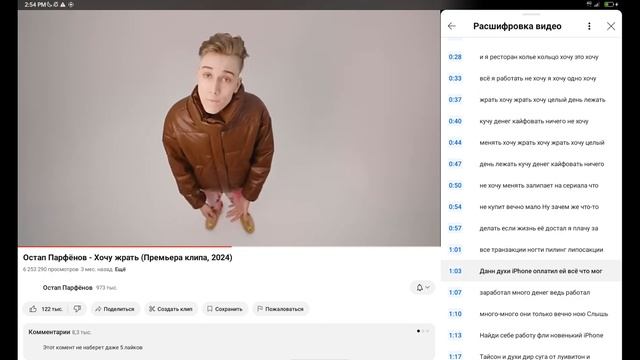Open notification bell dropdown
Image resolution: width=640 pixels, height=360 pixels.
[x=422, y=287]
